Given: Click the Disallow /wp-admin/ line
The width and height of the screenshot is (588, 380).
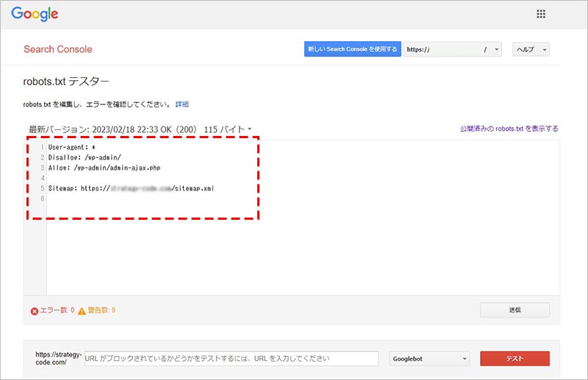Looking at the screenshot, I should click(x=85, y=157).
